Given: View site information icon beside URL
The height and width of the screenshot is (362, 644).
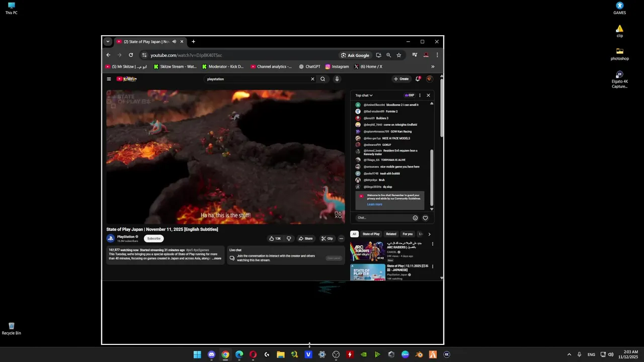Looking at the screenshot, I should click(144, 55).
